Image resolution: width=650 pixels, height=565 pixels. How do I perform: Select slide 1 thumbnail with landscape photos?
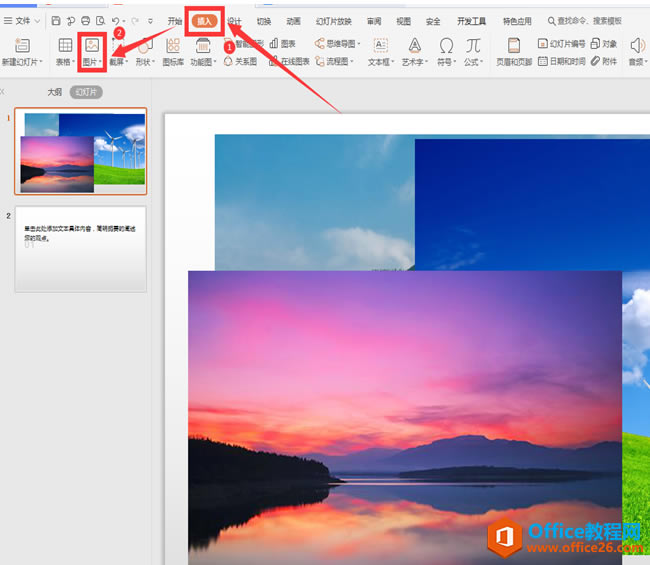pyautogui.click(x=81, y=151)
